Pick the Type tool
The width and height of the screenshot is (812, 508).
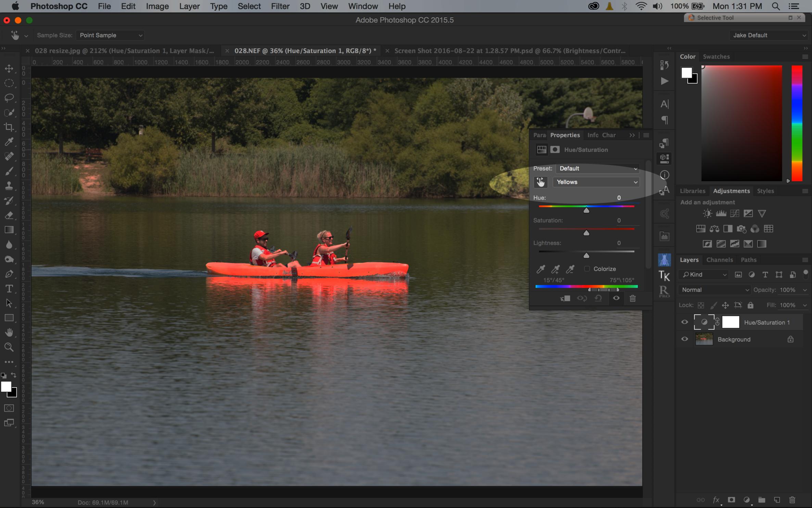(9, 289)
